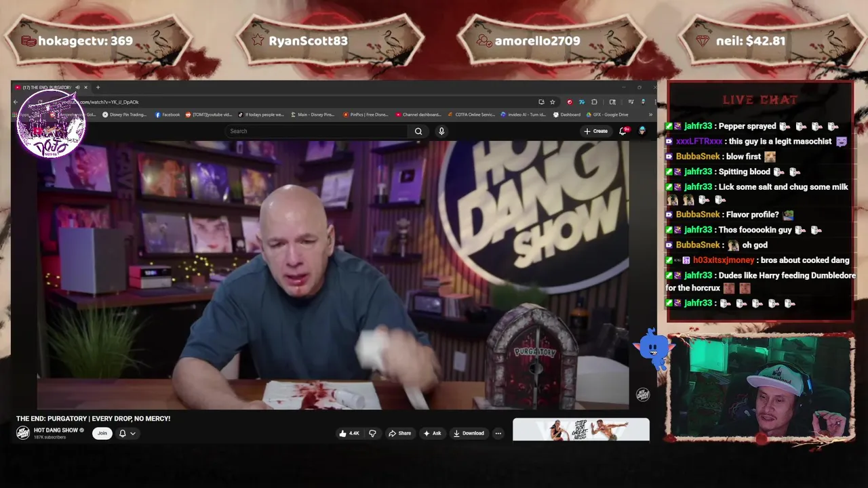The height and width of the screenshot is (488, 868).
Task: Click the red extension icon in toolbar
Action: pos(570,102)
